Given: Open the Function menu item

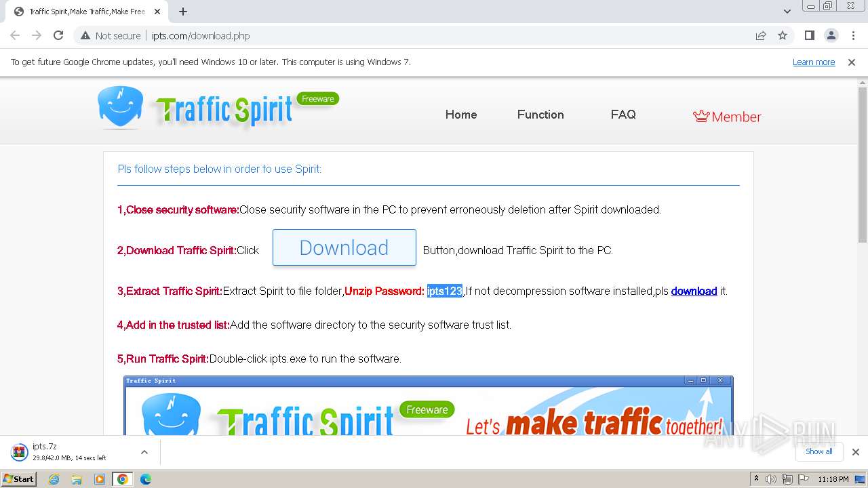Looking at the screenshot, I should click(540, 115).
